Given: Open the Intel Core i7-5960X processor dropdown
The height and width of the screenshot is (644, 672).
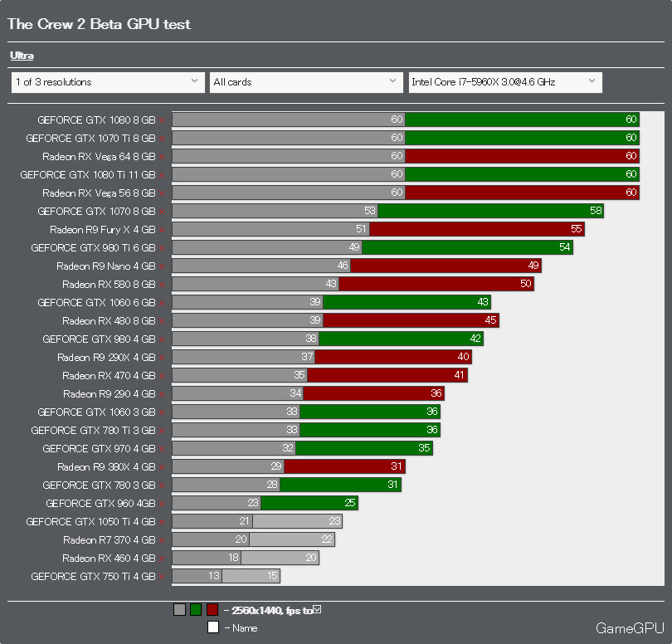Looking at the screenshot, I should pos(505,82).
